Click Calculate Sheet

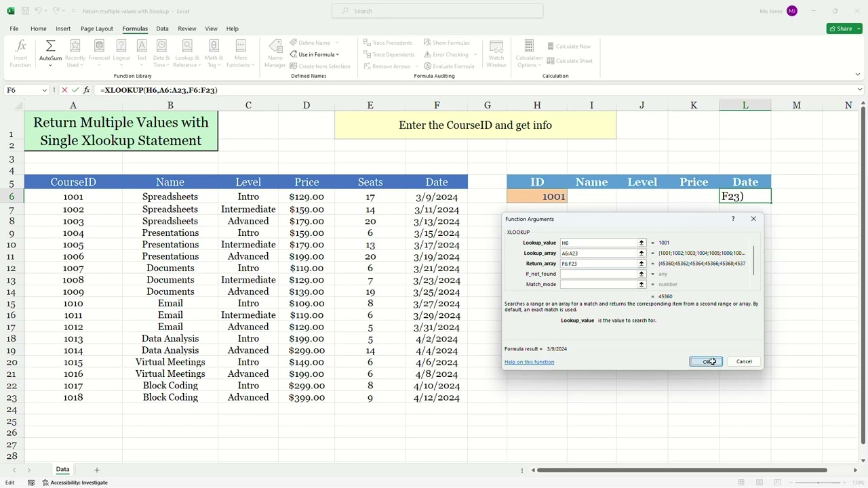(568, 60)
